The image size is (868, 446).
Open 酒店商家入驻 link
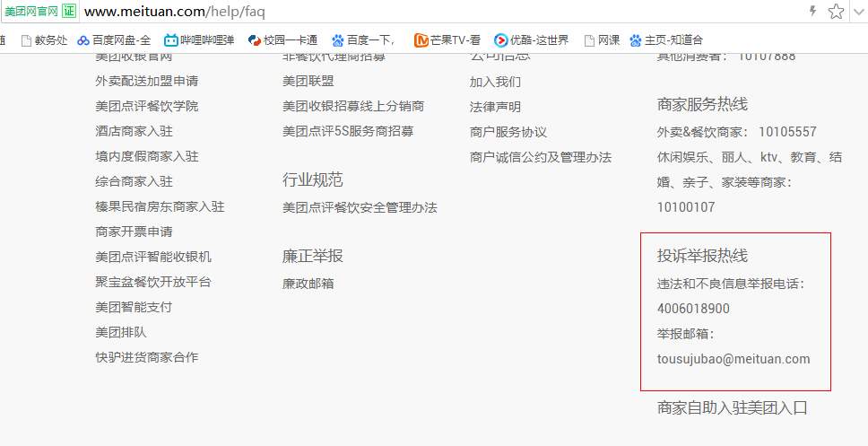point(134,131)
